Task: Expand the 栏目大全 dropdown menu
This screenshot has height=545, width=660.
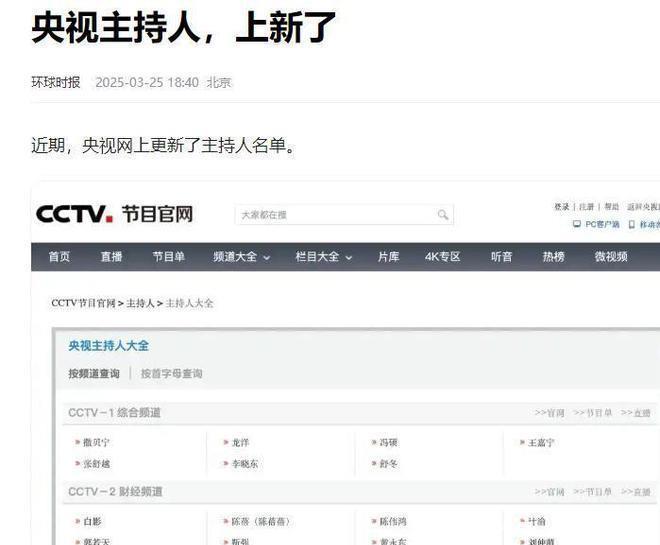Action: point(323,257)
